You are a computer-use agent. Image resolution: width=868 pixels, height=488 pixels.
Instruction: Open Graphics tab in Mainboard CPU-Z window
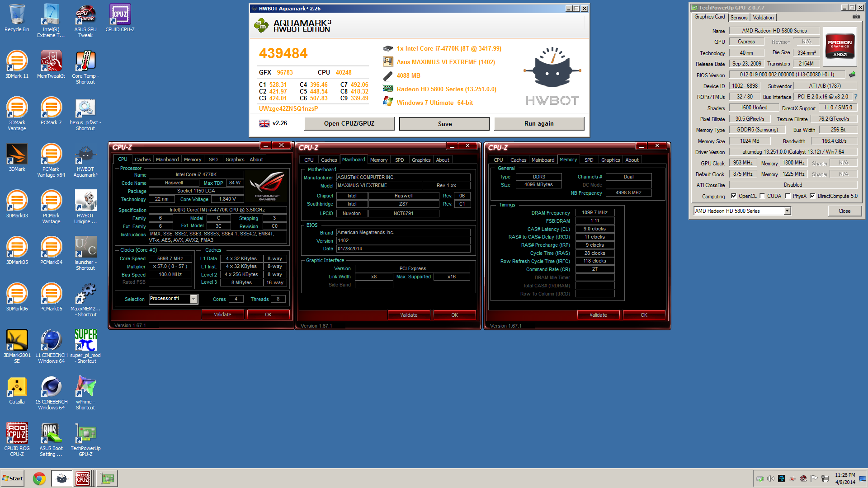[x=421, y=160]
